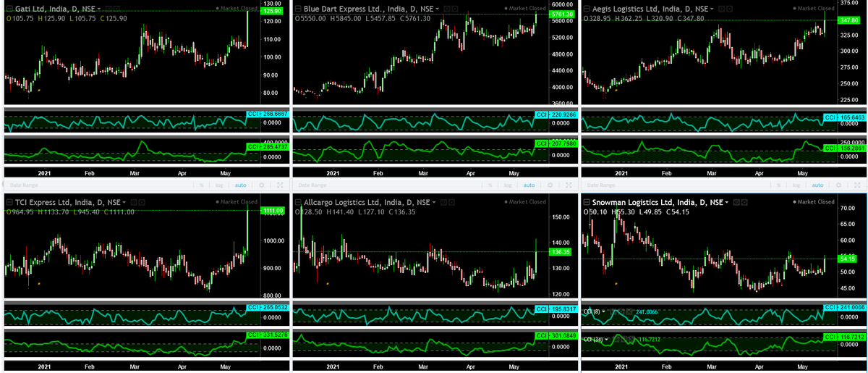The width and height of the screenshot is (868, 373).
Task: Click CCI value 331.5276 on TCI Express chart
Action: click(x=275, y=335)
